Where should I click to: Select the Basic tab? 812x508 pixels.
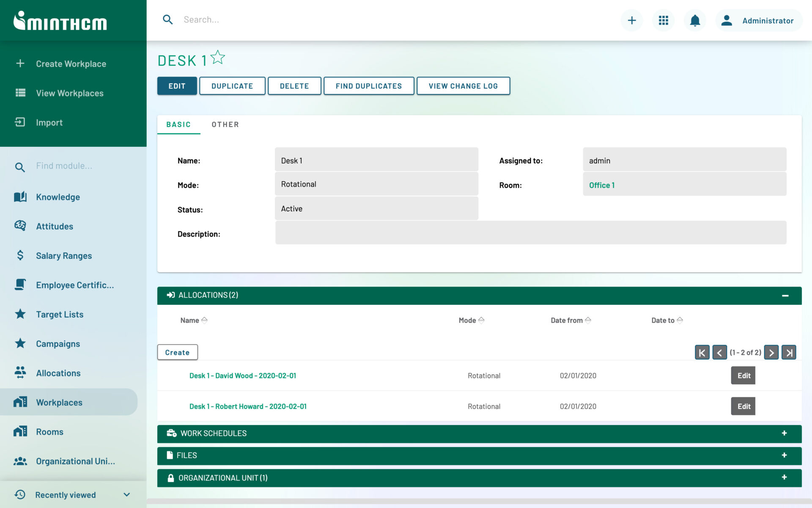pyautogui.click(x=178, y=124)
